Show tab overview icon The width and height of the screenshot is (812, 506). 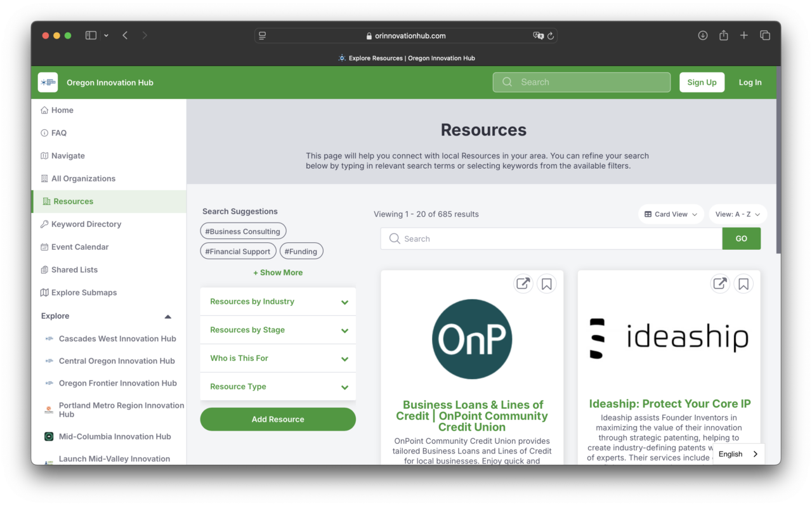pyautogui.click(x=765, y=36)
